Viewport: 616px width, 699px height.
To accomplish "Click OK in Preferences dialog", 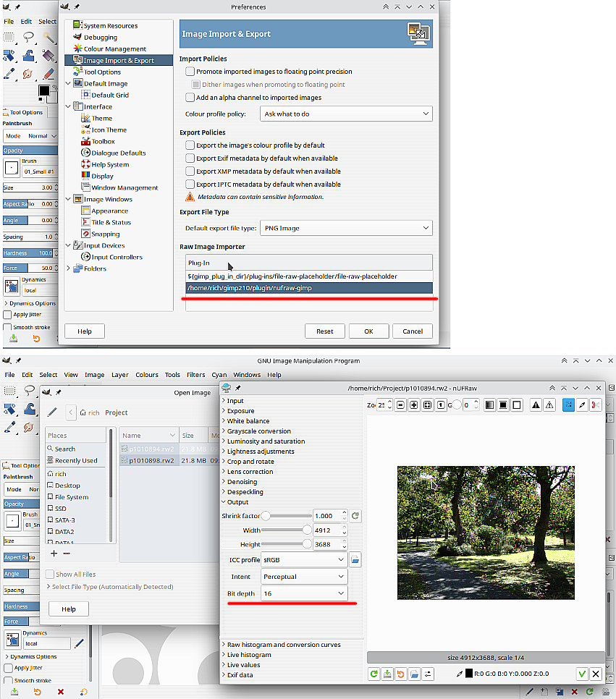I will pos(368,331).
